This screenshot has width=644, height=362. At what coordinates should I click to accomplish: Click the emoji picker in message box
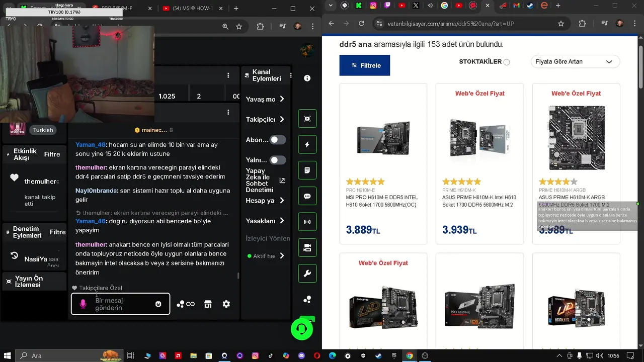[x=158, y=304]
